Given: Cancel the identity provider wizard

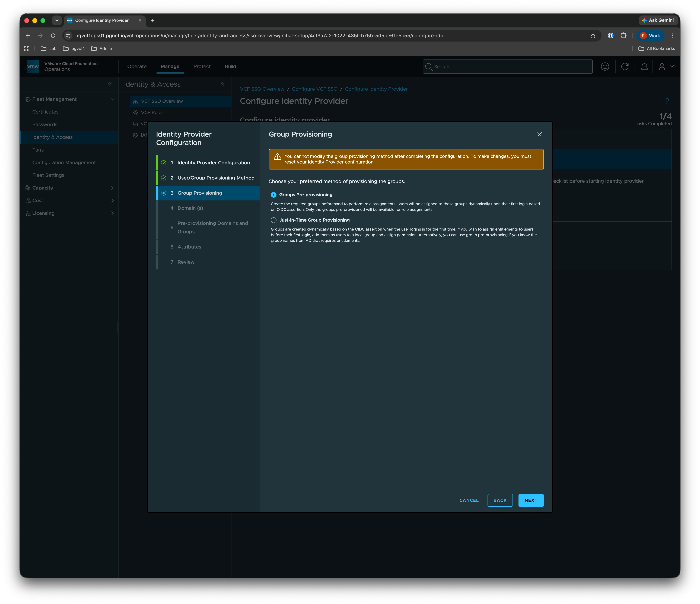Looking at the screenshot, I should pyautogui.click(x=469, y=500).
